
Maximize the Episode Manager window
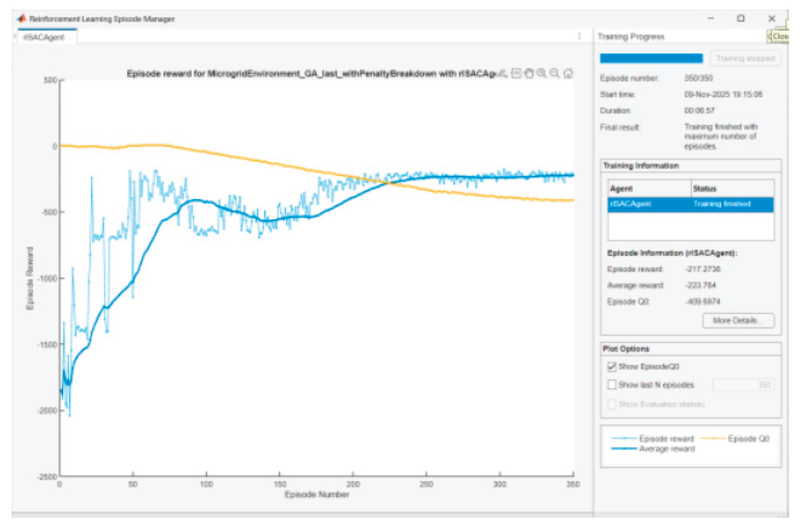click(x=740, y=19)
